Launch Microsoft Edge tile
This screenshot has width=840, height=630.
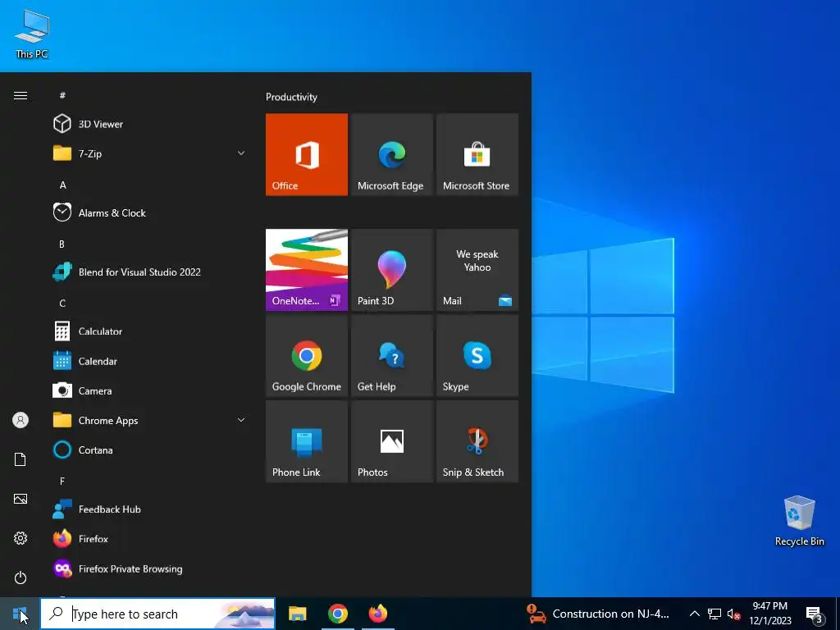[391, 154]
